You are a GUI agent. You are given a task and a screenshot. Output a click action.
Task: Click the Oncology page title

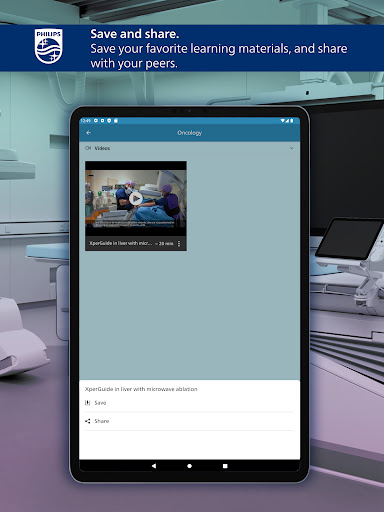[x=190, y=133]
